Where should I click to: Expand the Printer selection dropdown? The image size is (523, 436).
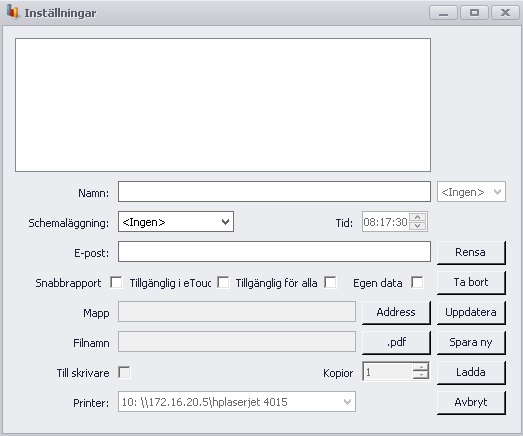(x=237, y=402)
